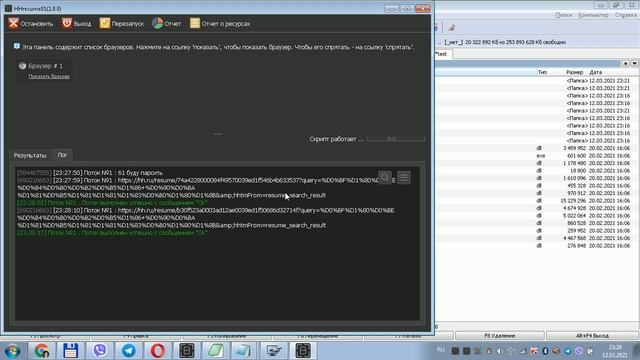Open the taskbar clock and date
640x360 pixels.
coord(615,351)
